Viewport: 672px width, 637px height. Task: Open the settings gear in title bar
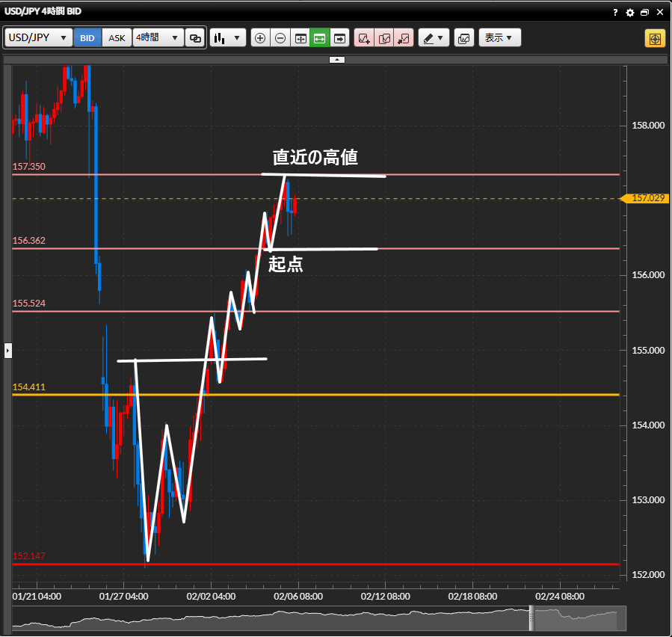(630, 13)
